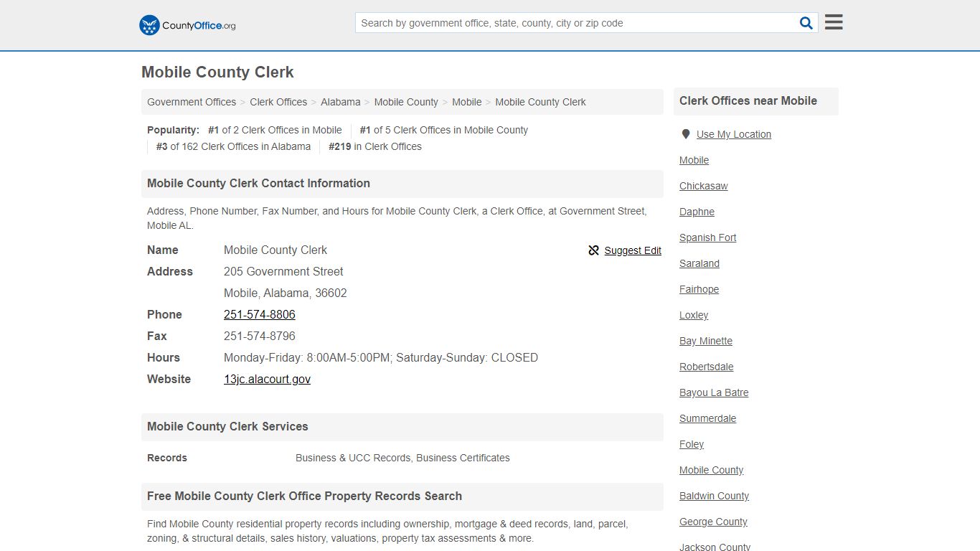Click the Mobile County Clerk page title
The image size is (980, 551).
(217, 72)
